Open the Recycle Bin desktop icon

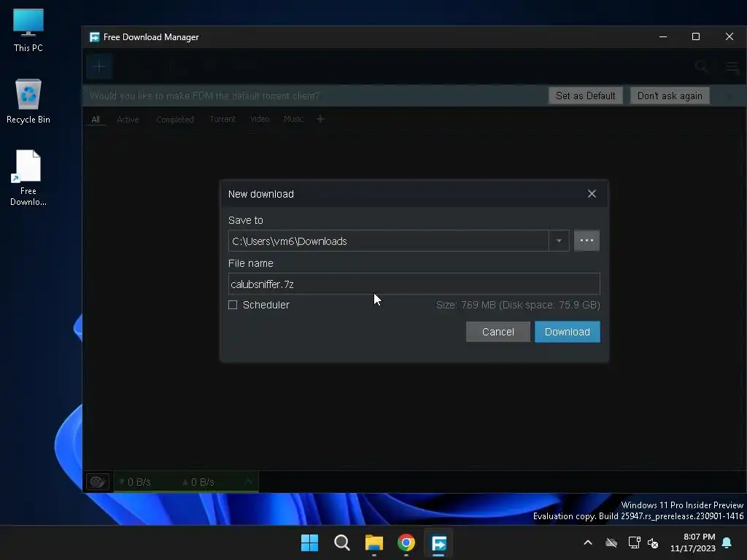[x=28, y=101]
